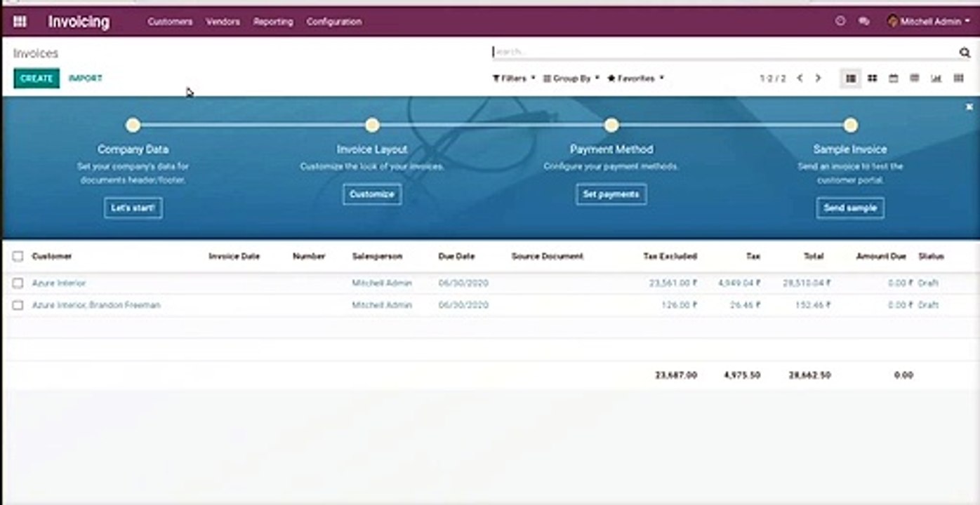
Task: Select the Azure Interior invoice checkbox
Action: tap(18, 283)
